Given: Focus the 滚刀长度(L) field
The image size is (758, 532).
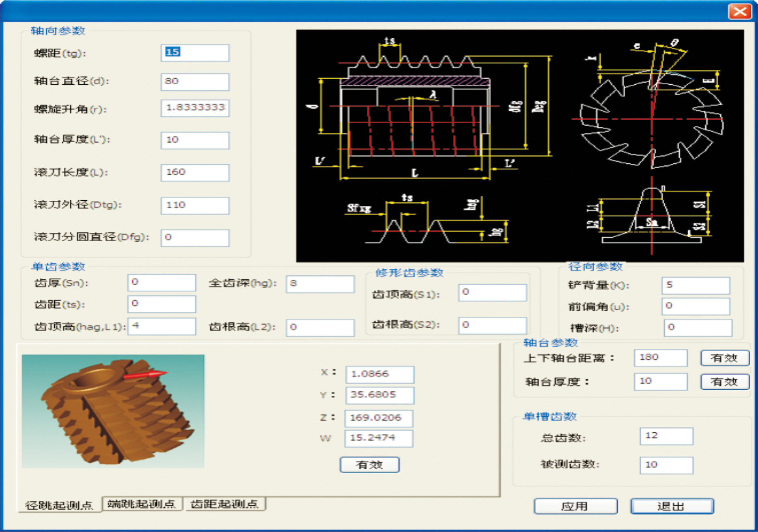Looking at the screenshot, I should (195, 172).
